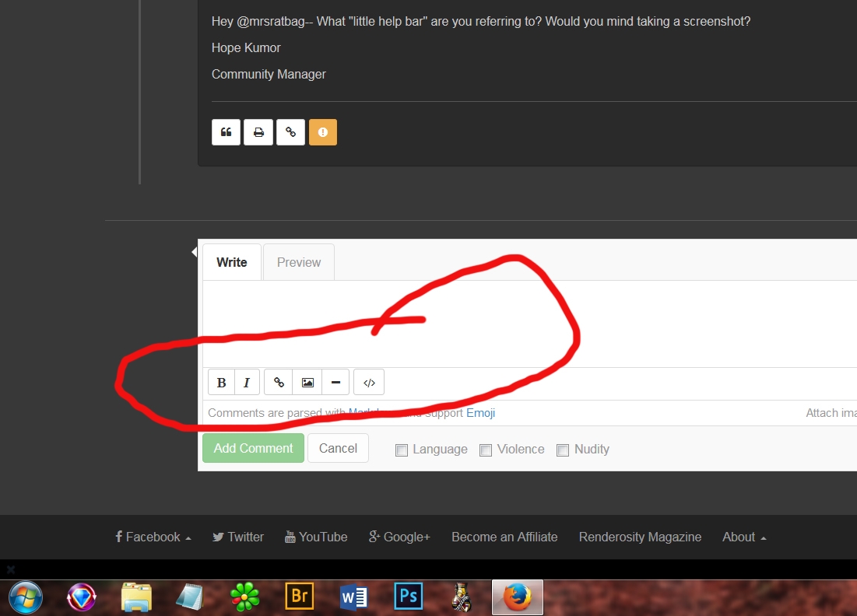Open Become an Affiliate link
This screenshot has height=616, width=857.
click(x=504, y=537)
